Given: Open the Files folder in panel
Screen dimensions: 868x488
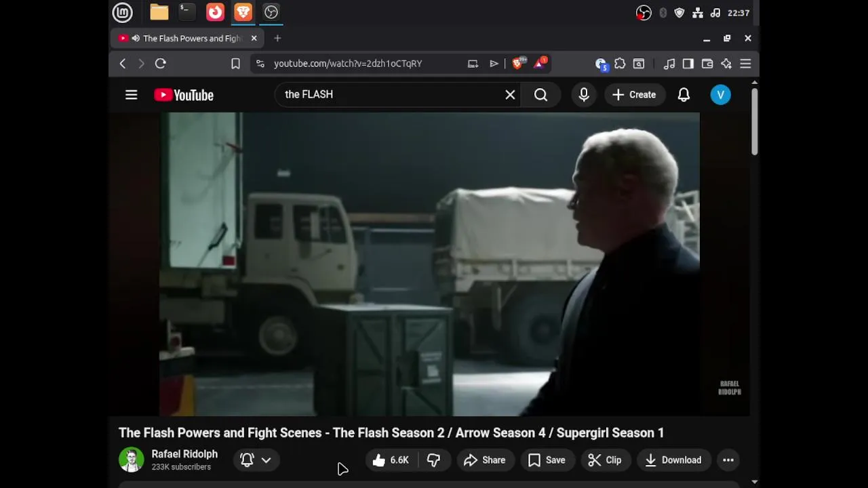Looking at the screenshot, I should 159,12.
